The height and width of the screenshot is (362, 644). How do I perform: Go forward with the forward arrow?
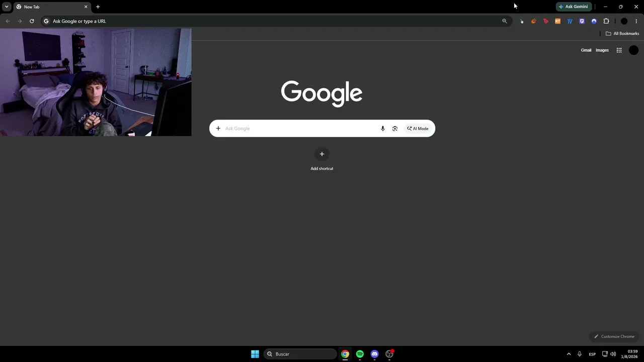coord(20,21)
